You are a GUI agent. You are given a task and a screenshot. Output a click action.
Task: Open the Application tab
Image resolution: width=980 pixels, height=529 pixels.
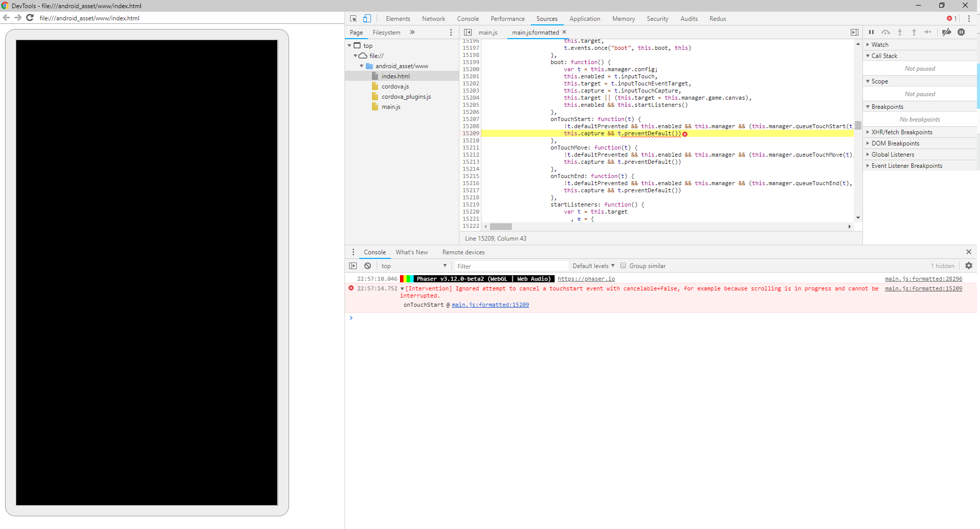click(x=585, y=19)
